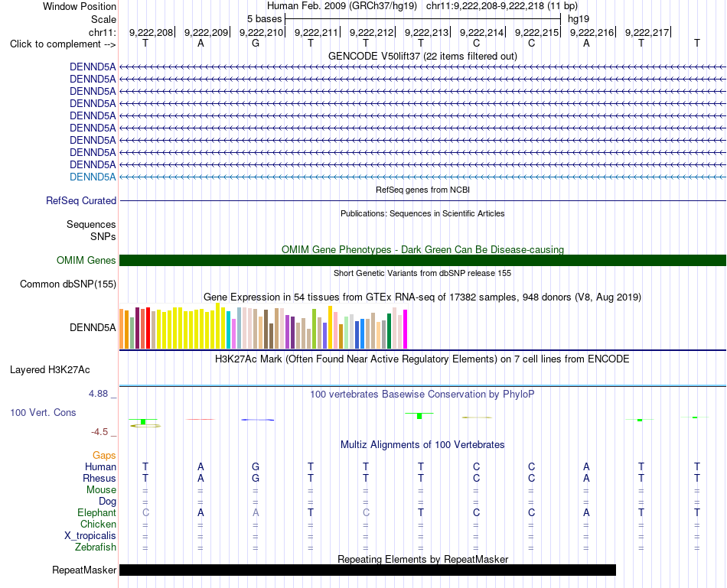This screenshot has height=588, width=727.
Task: Click the 'Click to complement -->' label
Action: 63,44
